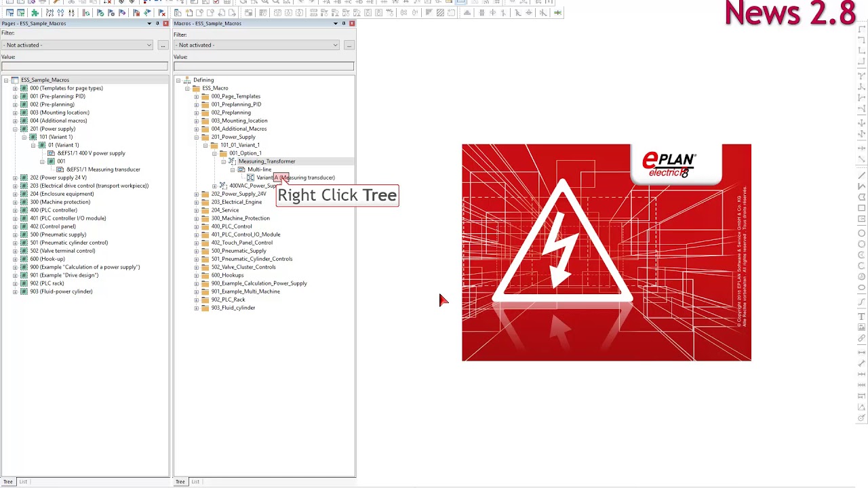Click the Defining root node icon
The image size is (868, 488).
tap(187, 80)
